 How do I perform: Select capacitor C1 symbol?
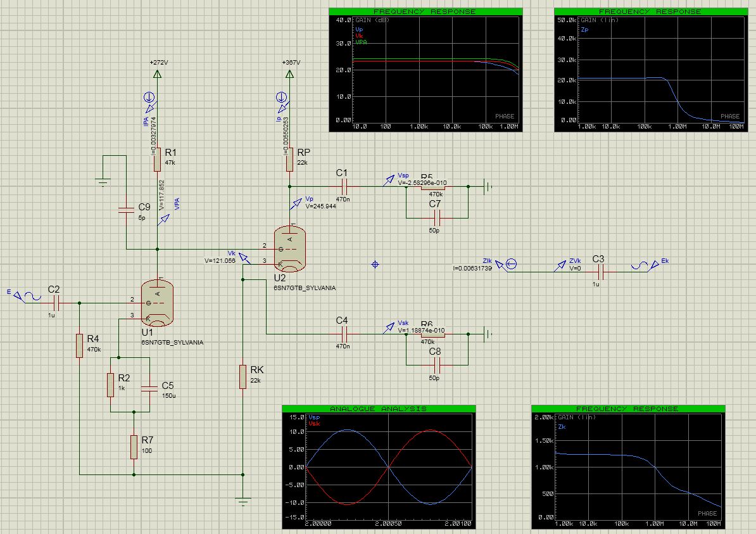tap(344, 186)
